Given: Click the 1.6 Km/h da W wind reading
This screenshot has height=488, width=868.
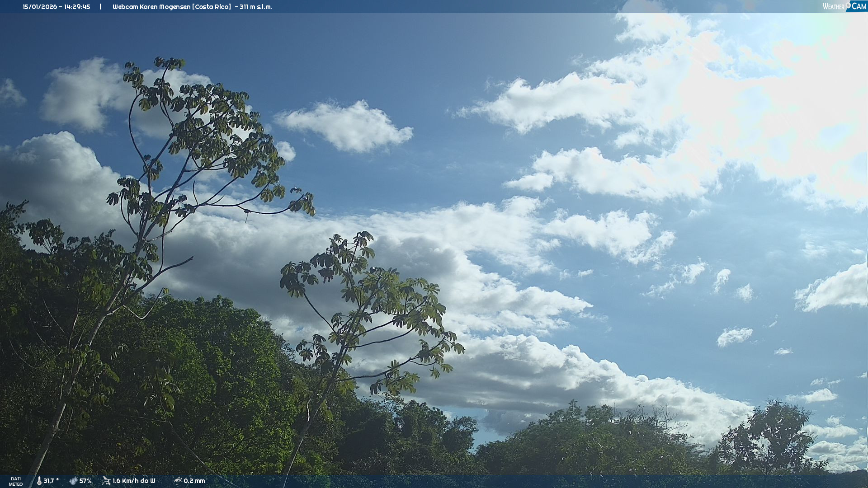Looking at the screenshot, I should pyautogui.click(x=134, y=481).
